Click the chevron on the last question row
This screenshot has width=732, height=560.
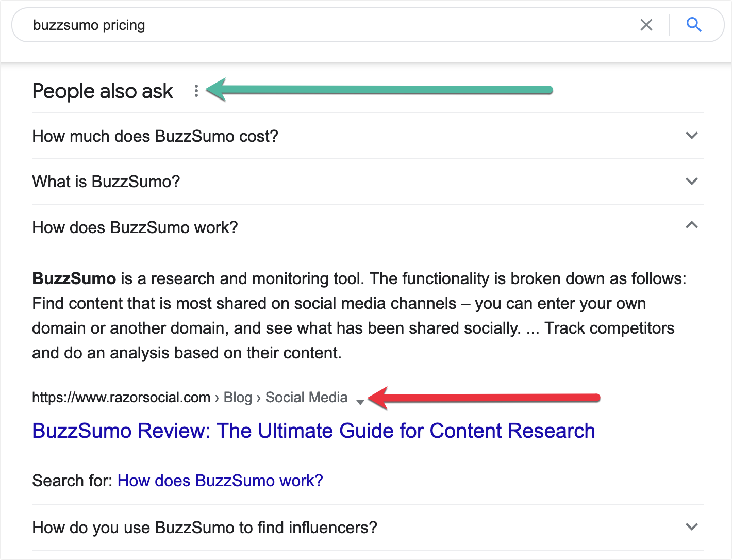pyautogui.click(x=691, y=527)
